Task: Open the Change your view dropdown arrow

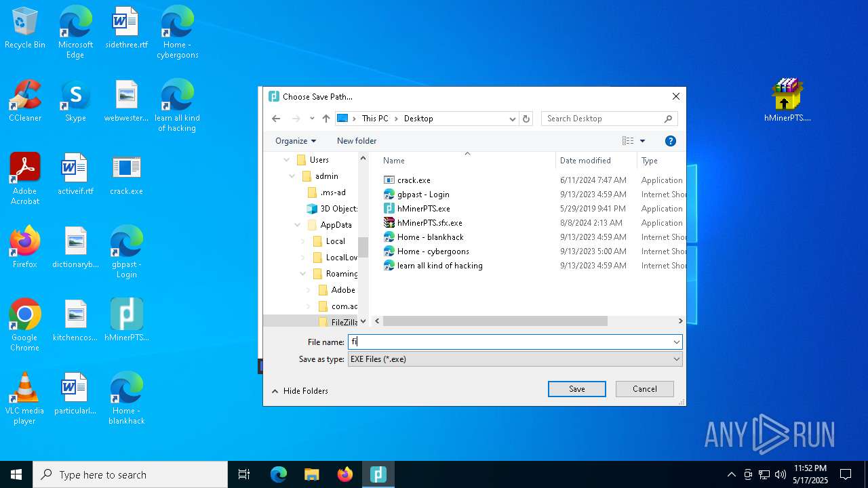Action: [642, 141]
